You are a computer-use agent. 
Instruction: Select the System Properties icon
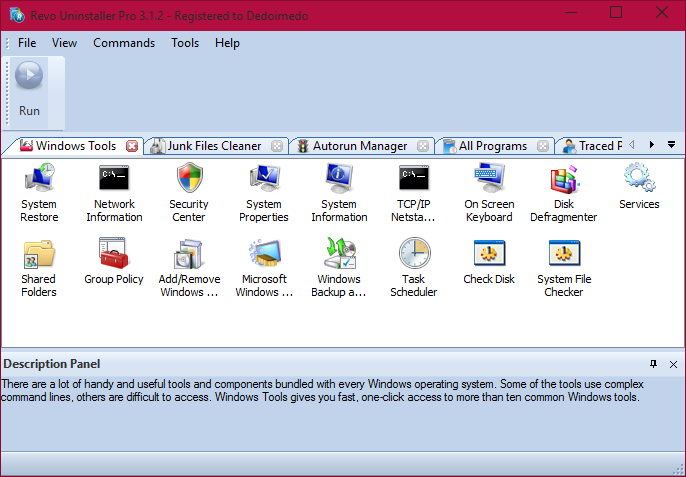click(264, 193)
